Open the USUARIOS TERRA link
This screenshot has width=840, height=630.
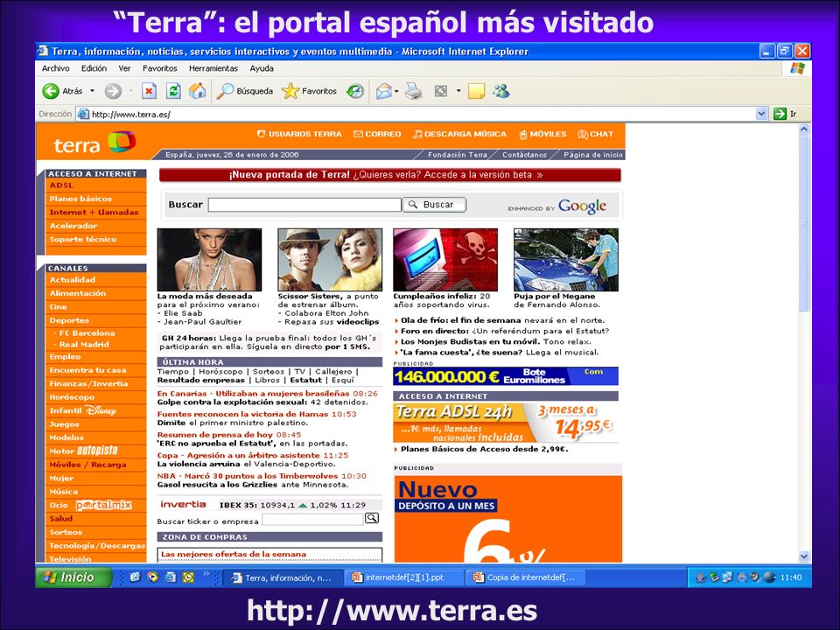click(x=299, y=134)
